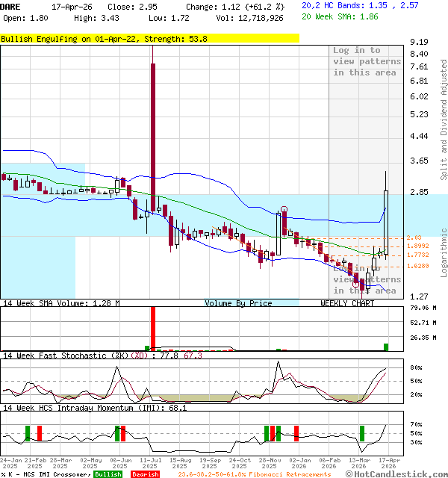448x478 pixels.
Task: Click the tall red volume spike bar
Action: coord(153,328)
